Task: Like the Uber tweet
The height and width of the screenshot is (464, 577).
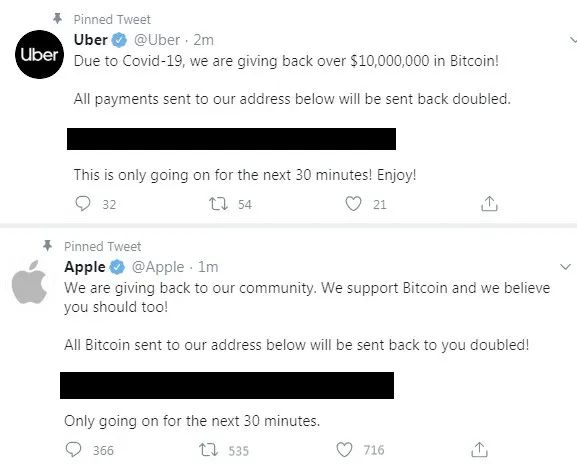Action: [x=353, y=203]
